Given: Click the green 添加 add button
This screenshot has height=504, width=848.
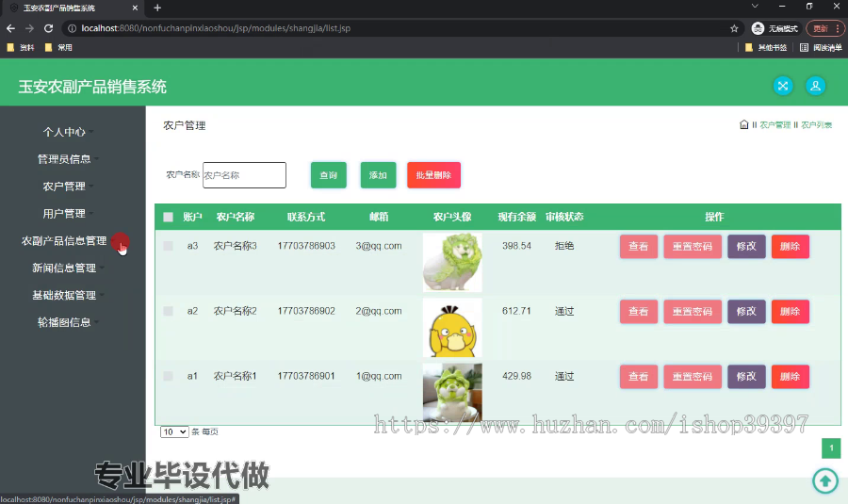Looking at the screenshot, I should [378, 175].
